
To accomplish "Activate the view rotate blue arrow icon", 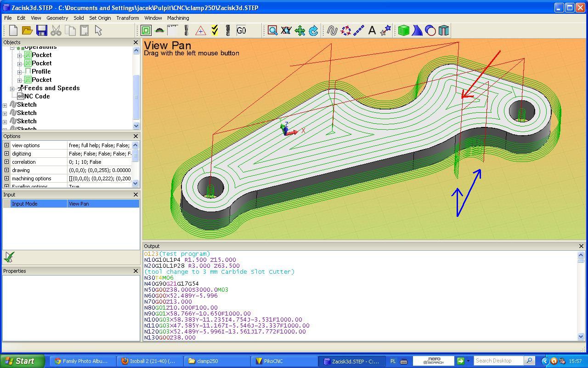I will coord(314,30).
